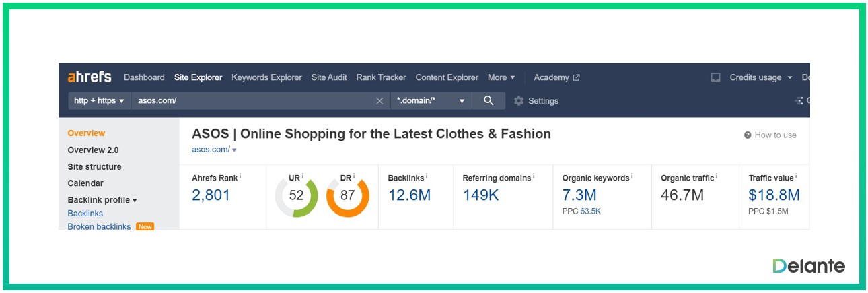Go to Dashboard
Screen dimensions: 868x293
(144, 77)
